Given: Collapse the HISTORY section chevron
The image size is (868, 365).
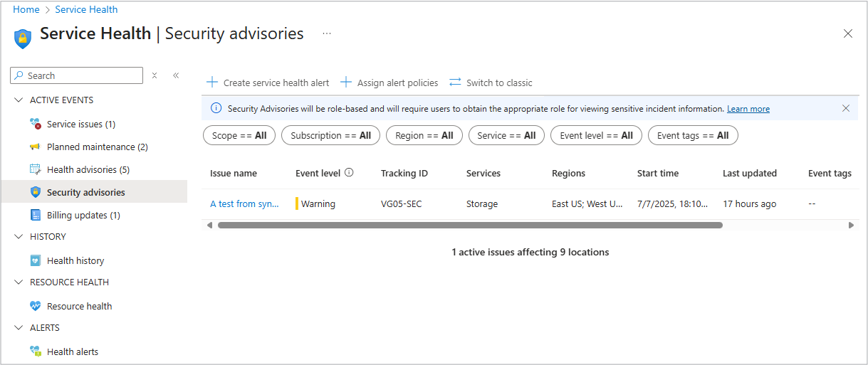Looking at the screenshot, I should pos(19,237).
